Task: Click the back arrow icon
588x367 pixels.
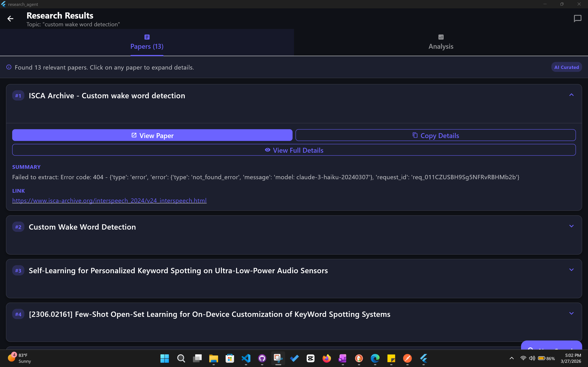Action: point(10,19)
